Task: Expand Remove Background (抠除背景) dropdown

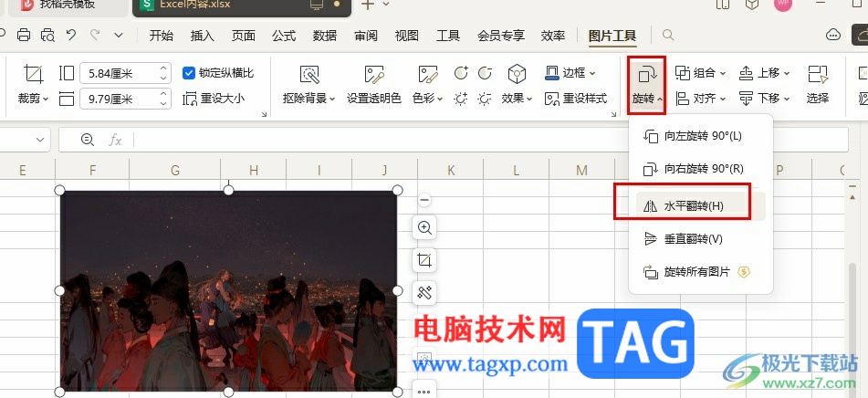Action: tap(333, 99)
